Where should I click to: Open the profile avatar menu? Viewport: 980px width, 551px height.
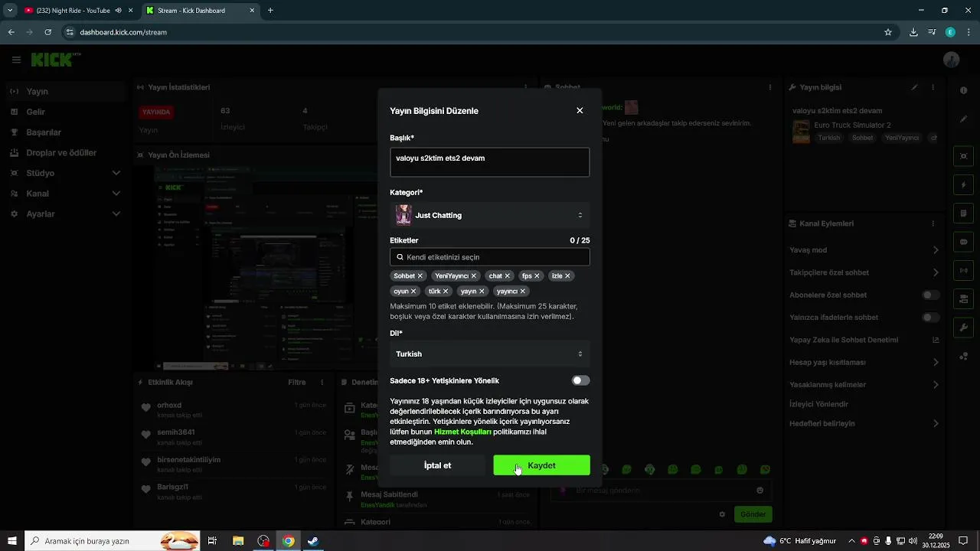[952, 60]
